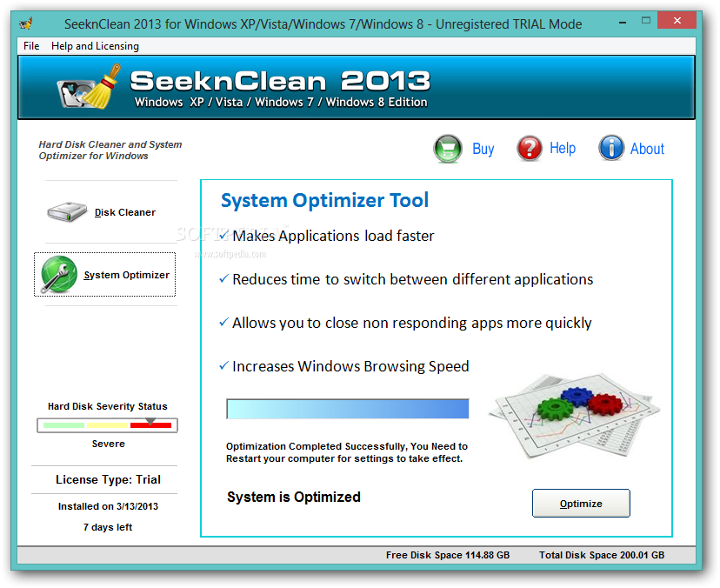This screenshot has width=720, height=588.
Task: Click the Help link text
Action: point(563,148)
